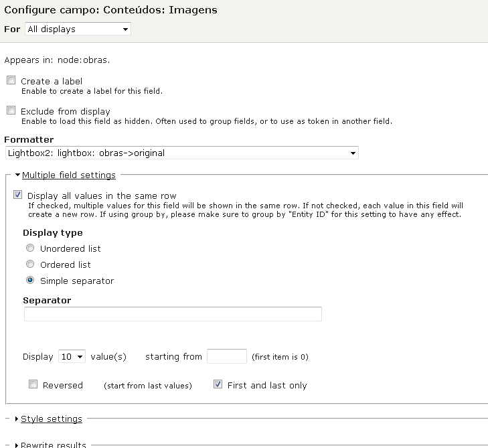The height and width of the screenshot is (448, 488).
Task: Open the For displays dropdown
Action: (x=78, y=29)
